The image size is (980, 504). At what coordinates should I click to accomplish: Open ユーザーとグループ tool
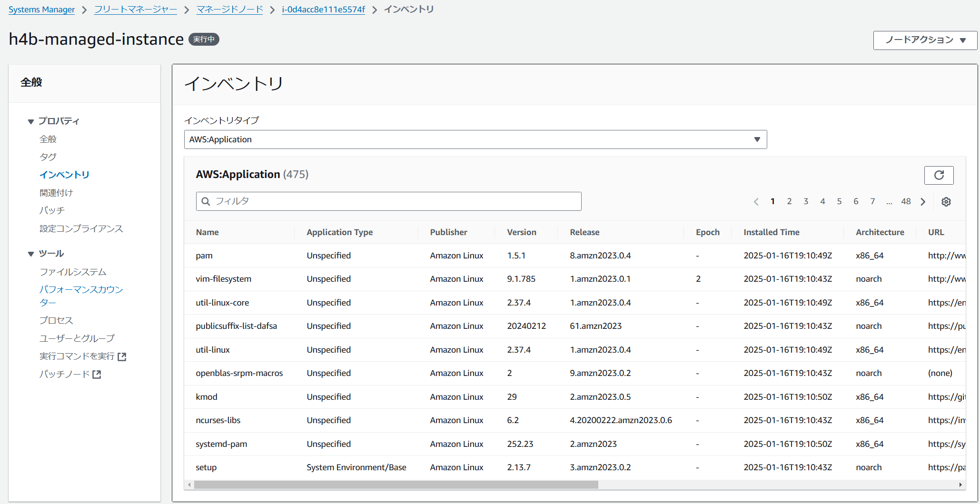point(77,338)
